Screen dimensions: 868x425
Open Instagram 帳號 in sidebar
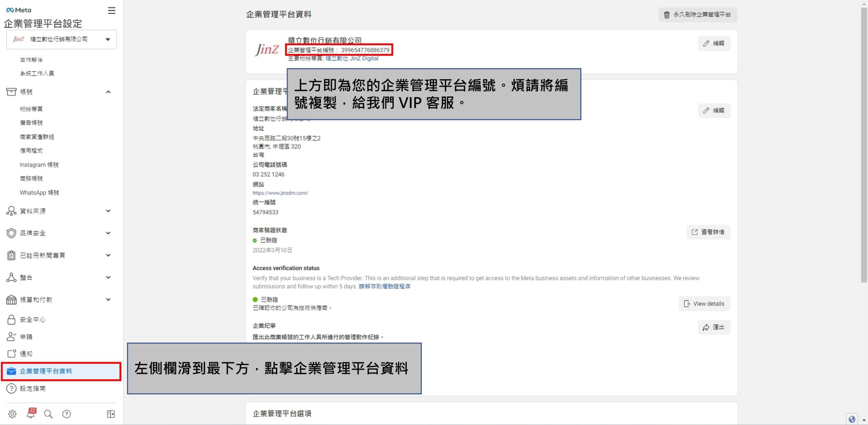pos(39,165)
